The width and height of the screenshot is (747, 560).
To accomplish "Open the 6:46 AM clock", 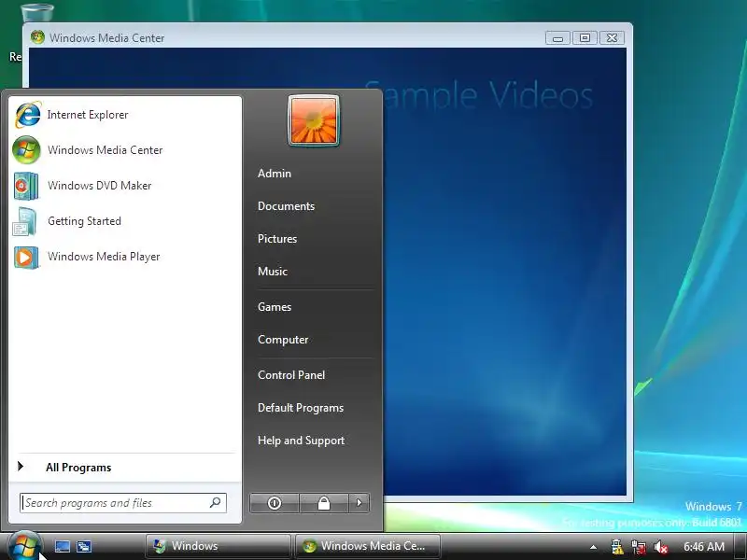I will [x=704, y=547].
